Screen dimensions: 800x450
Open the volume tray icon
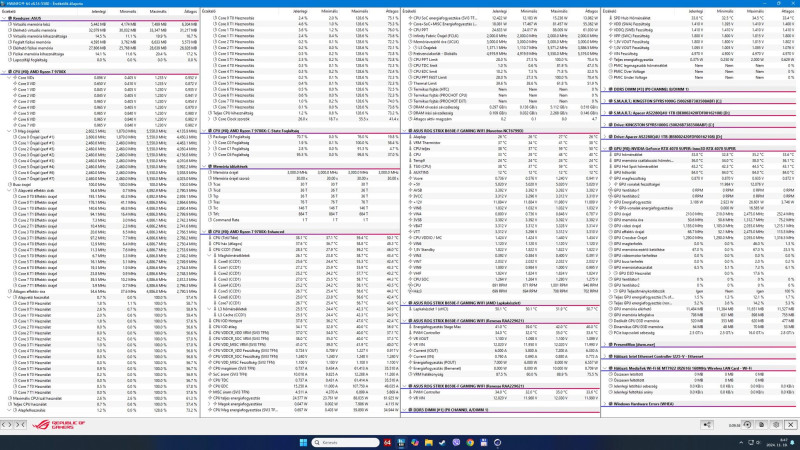(x=758, y=443)
